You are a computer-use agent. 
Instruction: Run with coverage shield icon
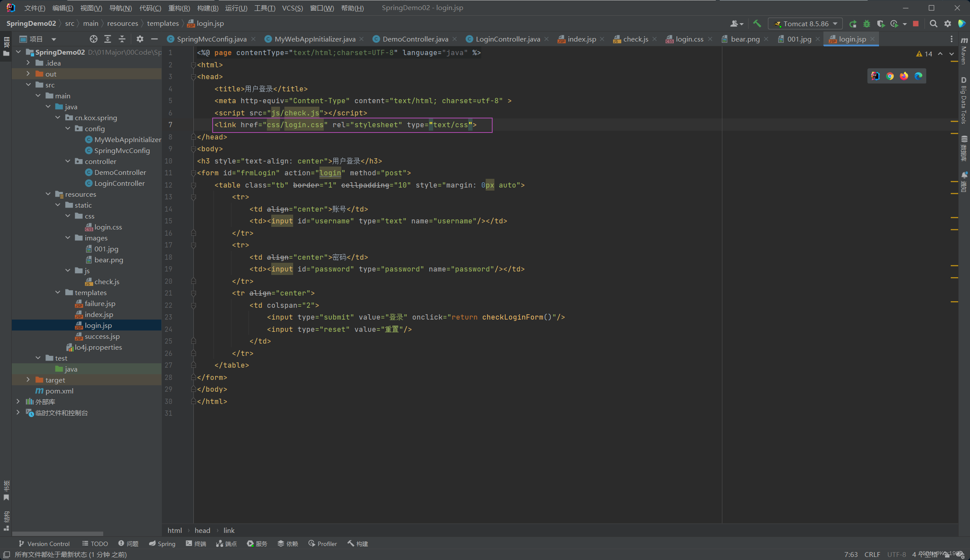(880, 24)
